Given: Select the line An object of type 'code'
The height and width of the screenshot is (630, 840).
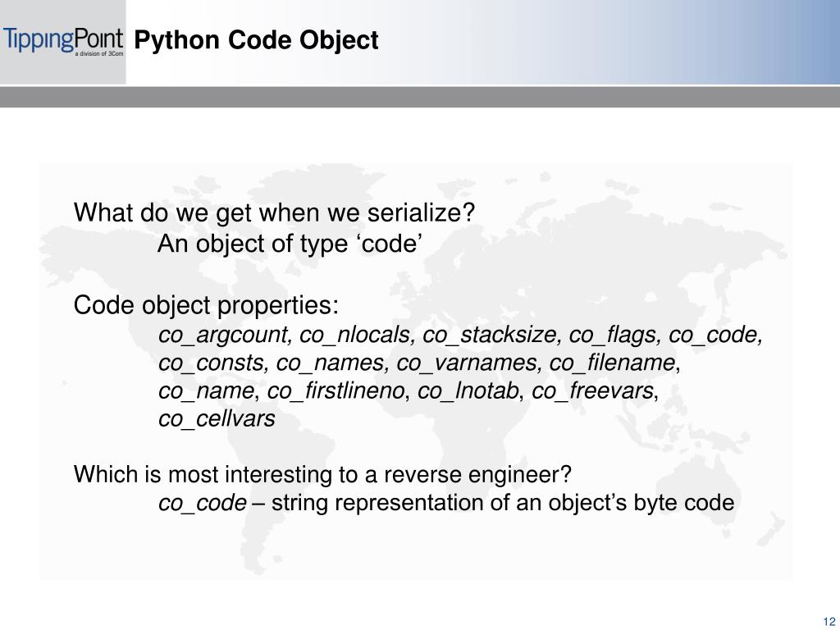Looking at the screenshot, I should click(x=290, y=244).
